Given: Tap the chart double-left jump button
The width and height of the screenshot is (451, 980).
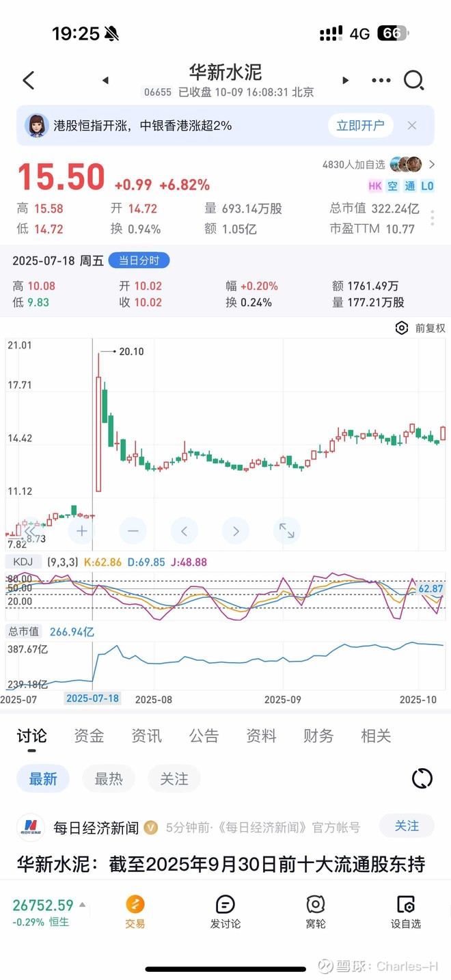Looking at the screenshot, I should 30,530.
